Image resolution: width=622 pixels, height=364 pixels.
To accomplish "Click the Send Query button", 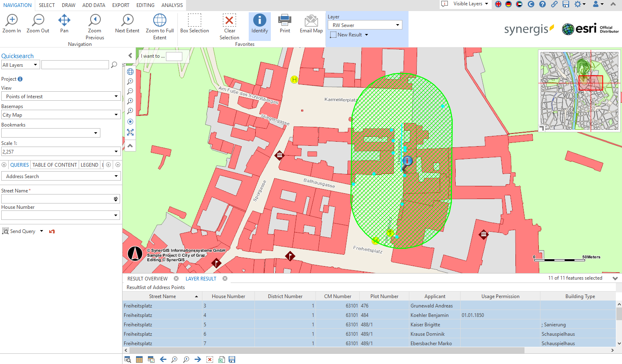I will (x=23, y=231).
